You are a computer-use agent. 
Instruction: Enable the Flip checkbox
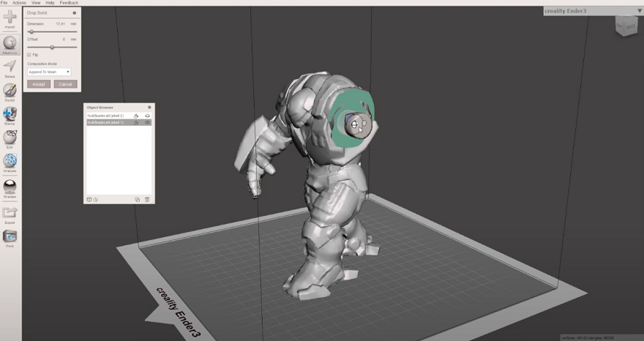[x=29, y=55]
